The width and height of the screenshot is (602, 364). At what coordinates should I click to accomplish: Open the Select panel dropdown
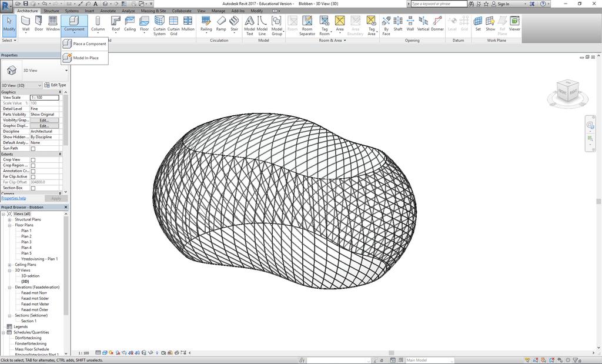[9, 41]
